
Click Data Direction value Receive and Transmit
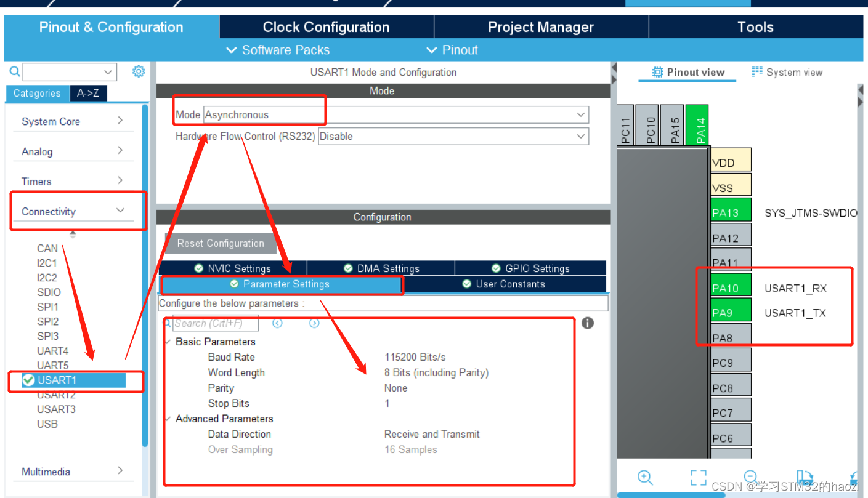pyautogui.click(x=432, y=434)
